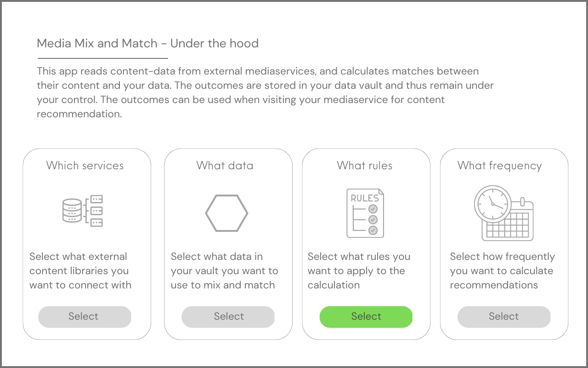
Task: Click the database servers icon under Which services
Action: click(83, 211)
